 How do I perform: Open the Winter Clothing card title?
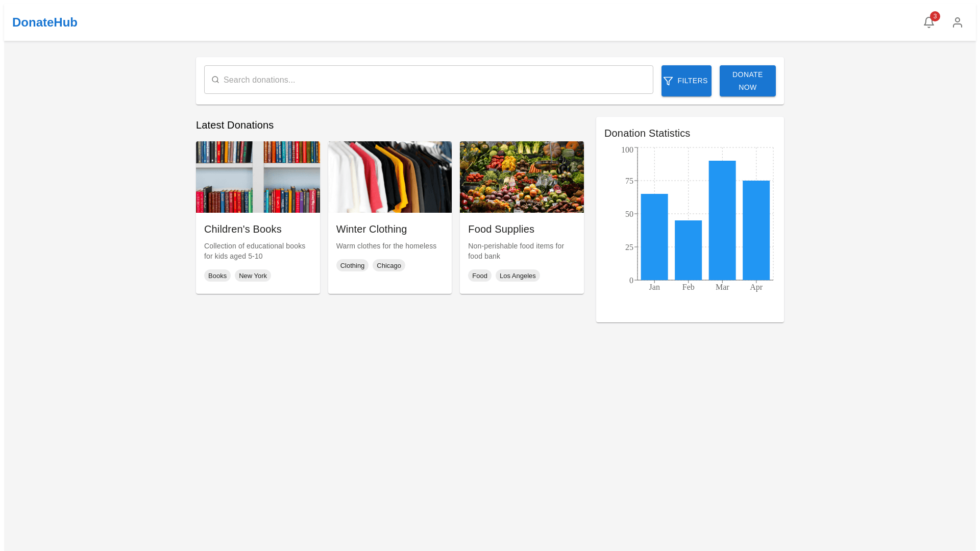point(371,229)
